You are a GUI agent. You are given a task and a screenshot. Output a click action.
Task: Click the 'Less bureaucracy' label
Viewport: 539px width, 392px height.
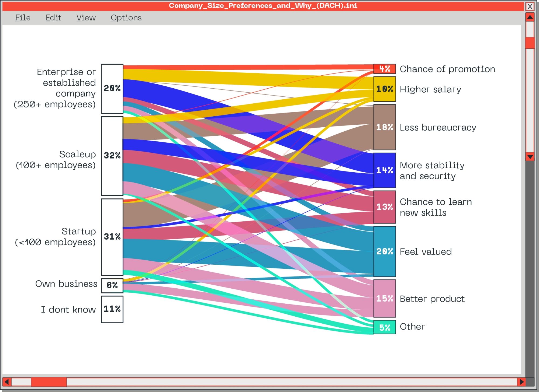pyautogui.click(x=438, y=127)
